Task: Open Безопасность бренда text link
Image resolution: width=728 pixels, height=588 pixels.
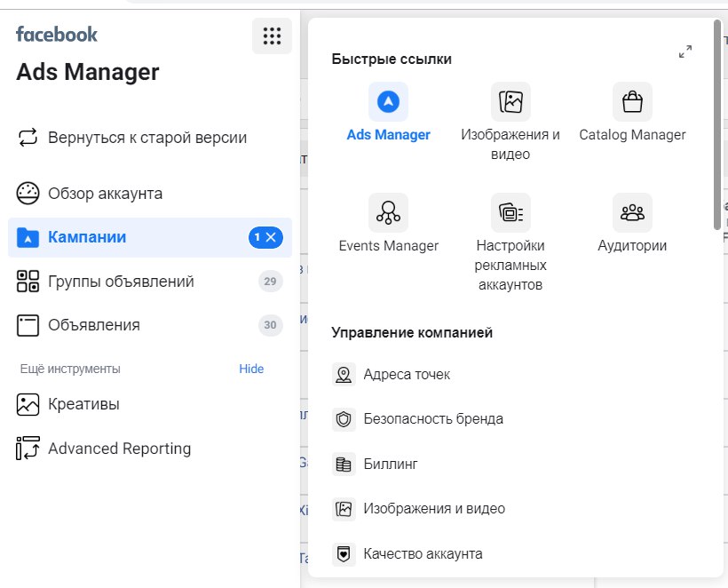Action: point(433,419)
